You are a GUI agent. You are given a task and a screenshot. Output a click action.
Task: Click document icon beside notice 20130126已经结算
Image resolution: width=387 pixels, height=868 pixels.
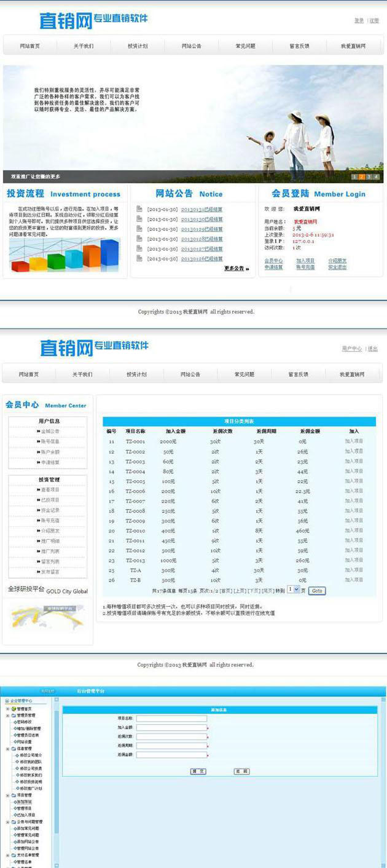click(139, 258)
